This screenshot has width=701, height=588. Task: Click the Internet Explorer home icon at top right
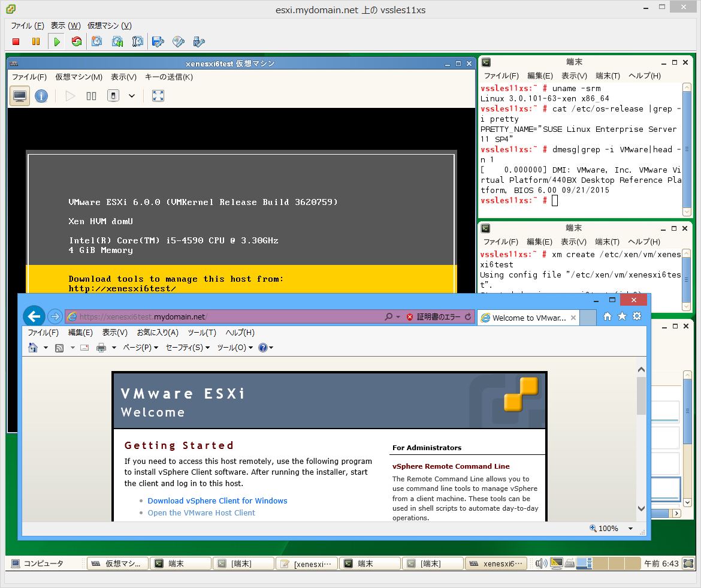click(607, 316)
